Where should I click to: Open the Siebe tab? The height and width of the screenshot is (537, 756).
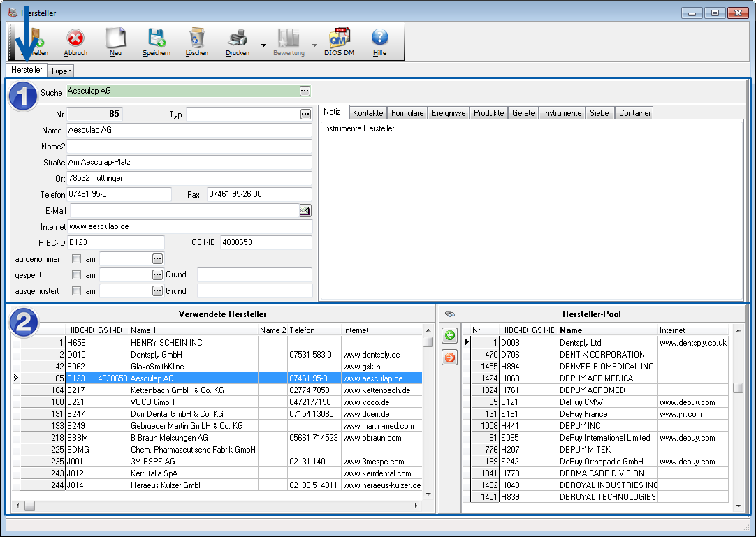[x=599, y=113]
